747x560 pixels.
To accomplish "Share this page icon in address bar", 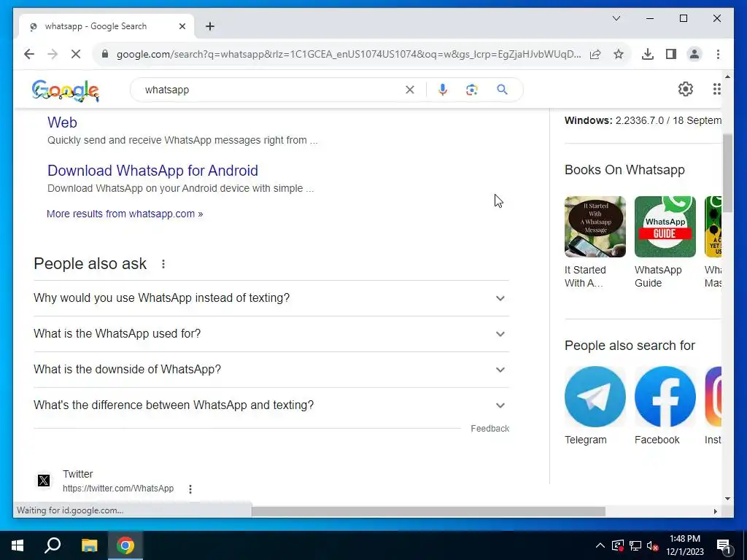I will point(595,54).
